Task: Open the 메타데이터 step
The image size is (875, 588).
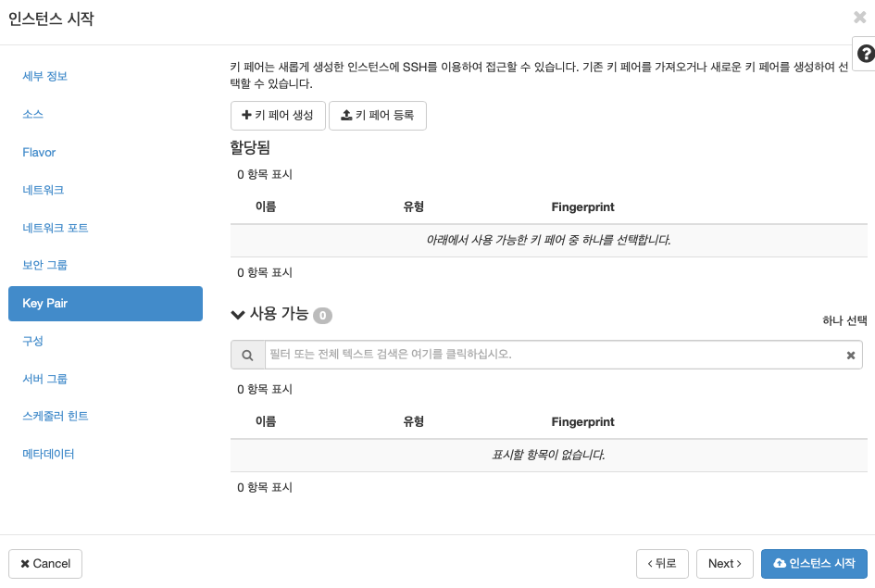Action: point(48,454)
